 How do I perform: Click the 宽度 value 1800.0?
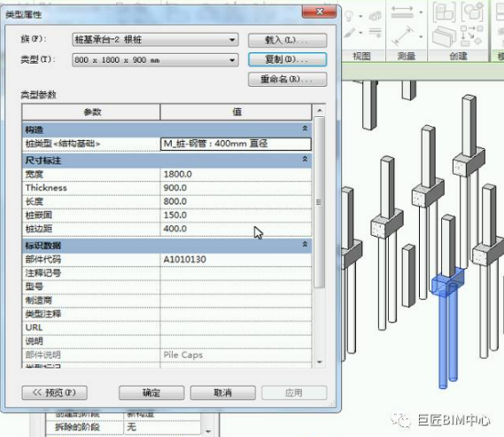click(236, 175)
